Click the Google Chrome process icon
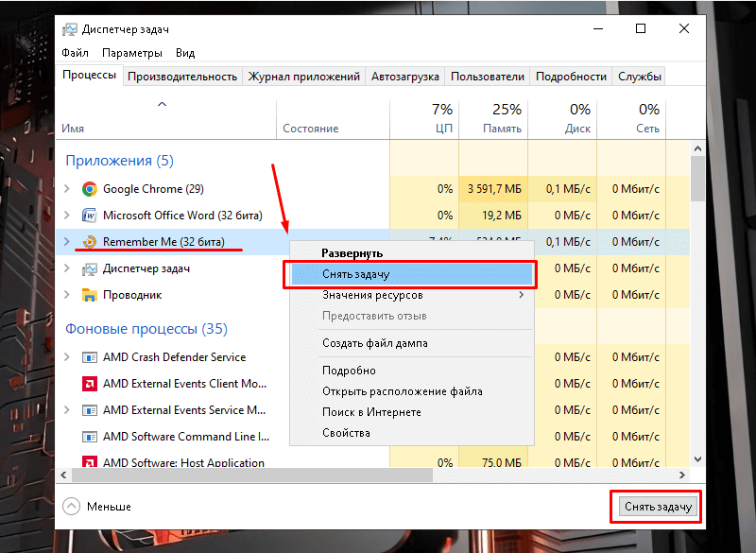The height and width of the screenshot is (553, 756). pyautogui.click(x=90, y=189)
